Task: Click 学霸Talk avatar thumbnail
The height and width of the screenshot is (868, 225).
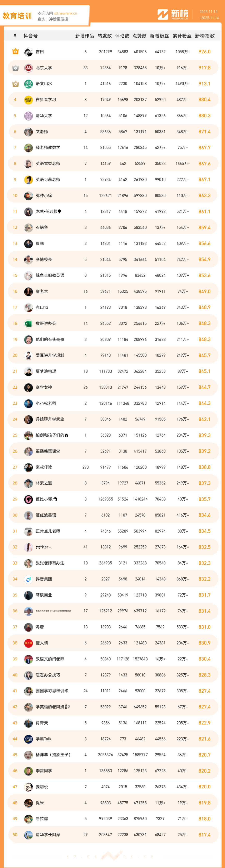Action: [28, 739]
